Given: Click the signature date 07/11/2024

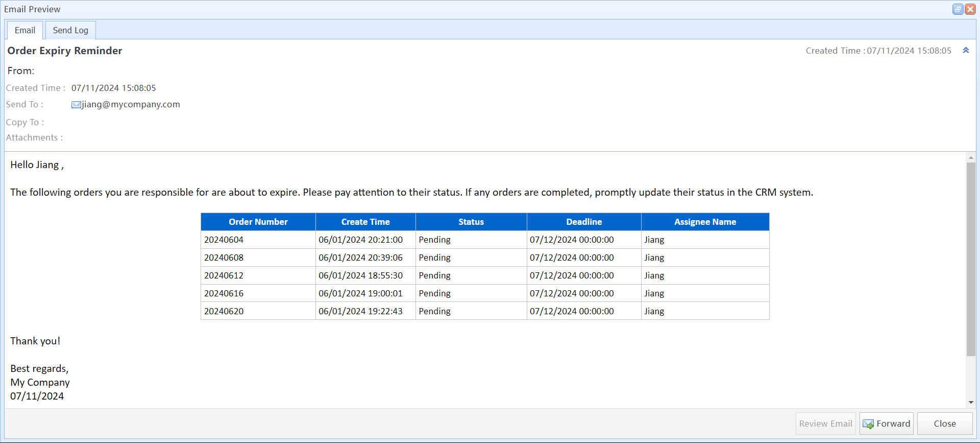Looking at the screenshot, I should 37,396.
